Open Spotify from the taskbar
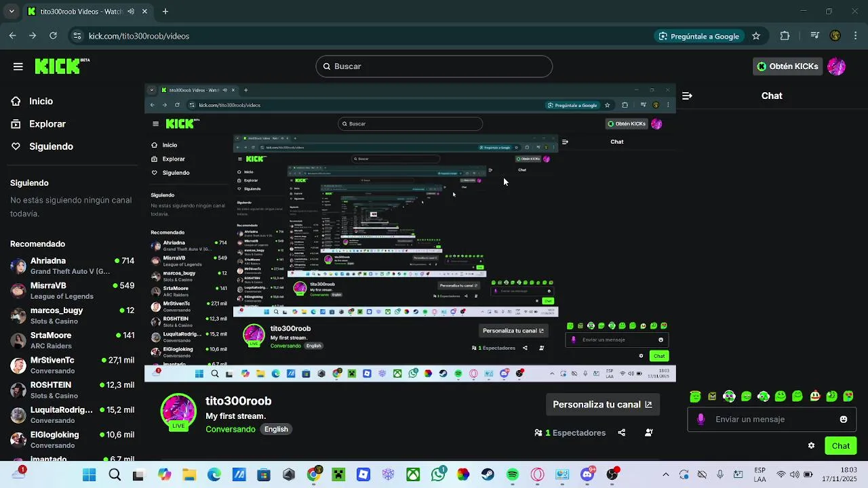868x488 pixels. (x=513, y=475)
